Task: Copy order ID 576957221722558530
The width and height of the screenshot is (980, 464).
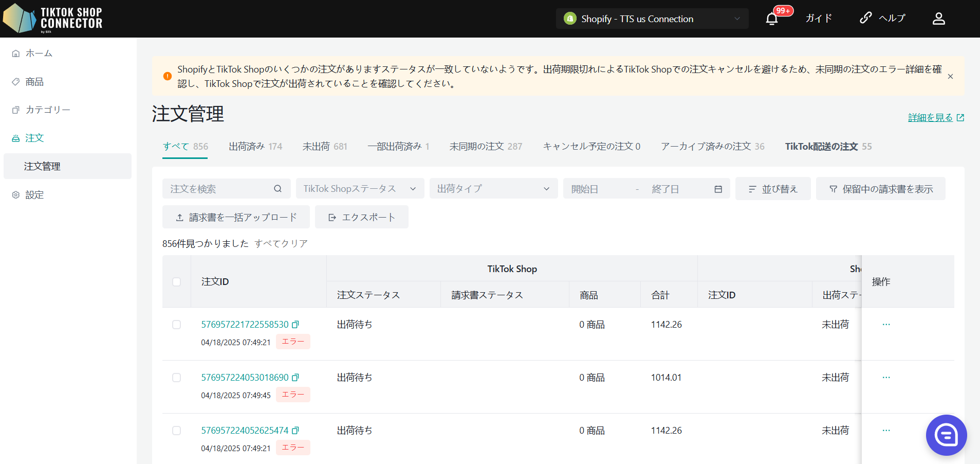Action: (x=295, y=325)
